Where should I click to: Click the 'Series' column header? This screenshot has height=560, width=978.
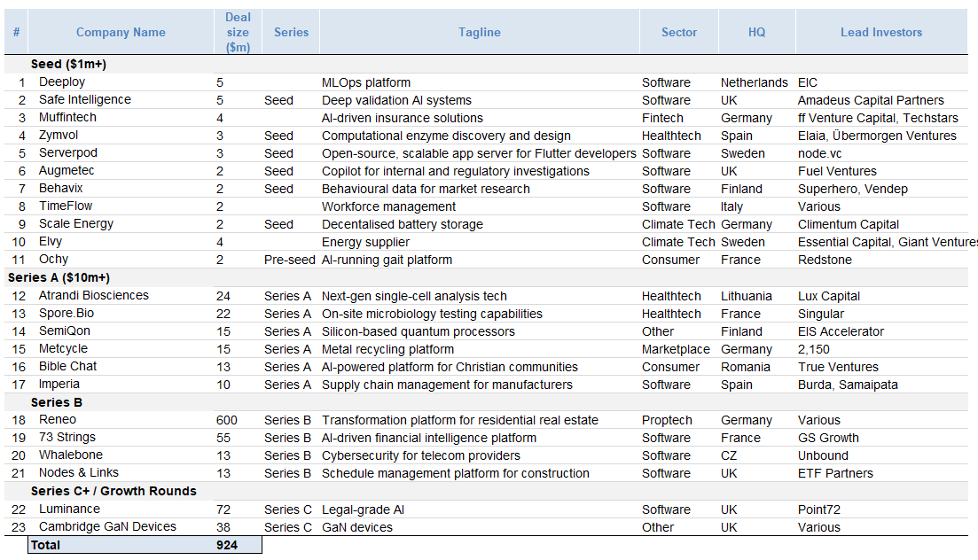pyautogui.click(x=292, y=33)
